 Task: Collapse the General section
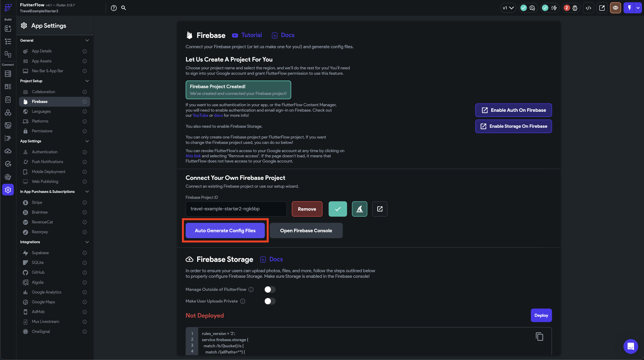click(87, 40)
